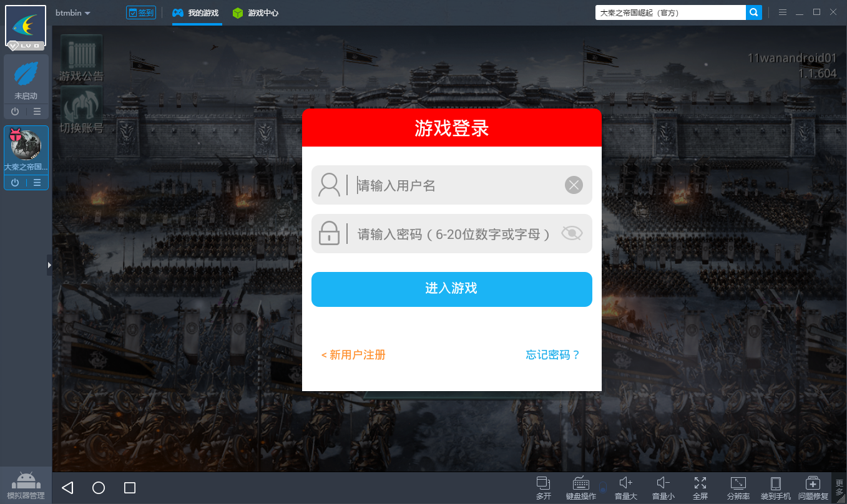The image size is (847, 504).
Task: Click 装到手机 install to phone
Action: click(776, 488)
